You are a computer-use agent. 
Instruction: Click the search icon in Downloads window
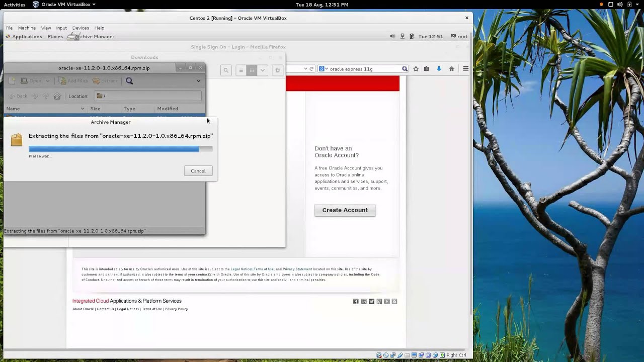point(226,70)
